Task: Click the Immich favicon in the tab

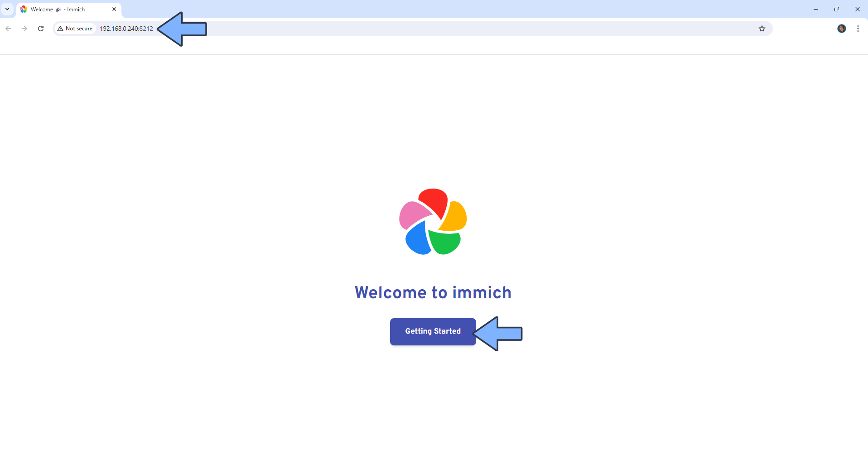Action: (24, 9)
